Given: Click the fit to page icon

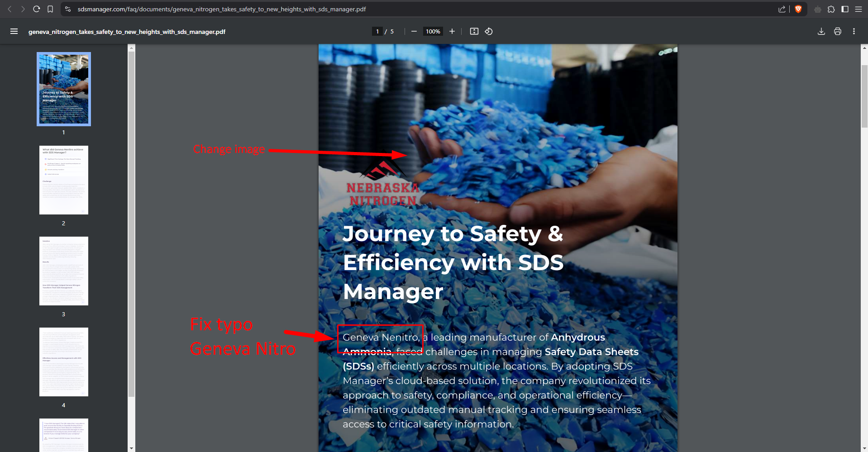Looking at the screenshot, I should [x=474, y=31].
